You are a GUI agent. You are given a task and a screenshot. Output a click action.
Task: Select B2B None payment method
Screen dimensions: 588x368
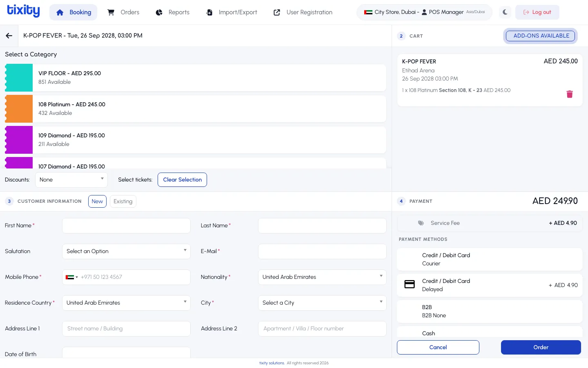pos(490,311)
